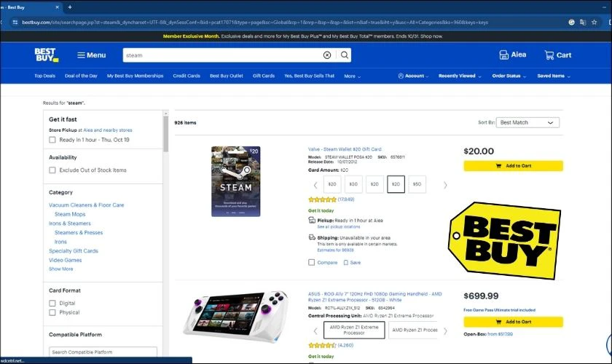
Task: Open the 17,849 reviews star rating
Action: [331, 199]
